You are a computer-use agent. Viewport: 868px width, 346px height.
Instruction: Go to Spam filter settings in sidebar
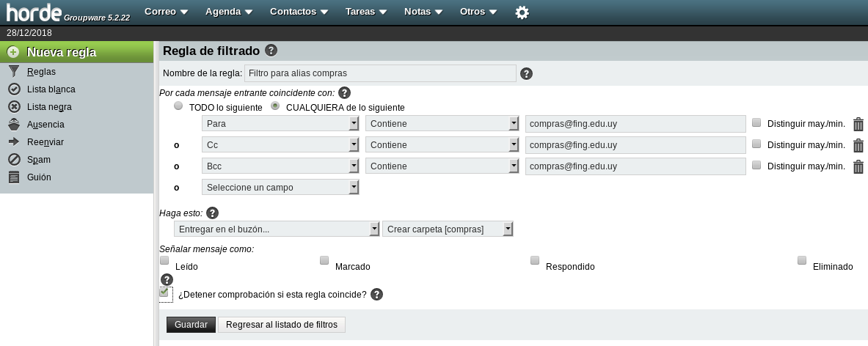[38, 160]
